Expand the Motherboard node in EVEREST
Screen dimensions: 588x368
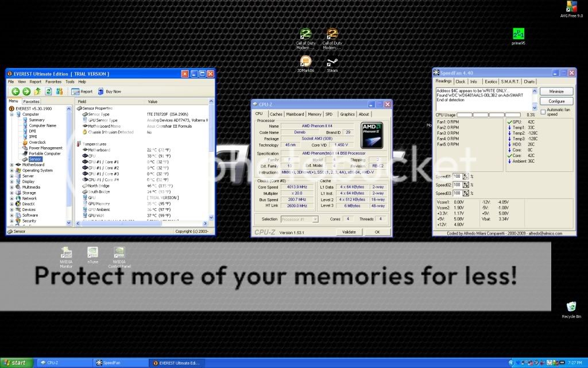pyautogui.click(x=11, y=164)
